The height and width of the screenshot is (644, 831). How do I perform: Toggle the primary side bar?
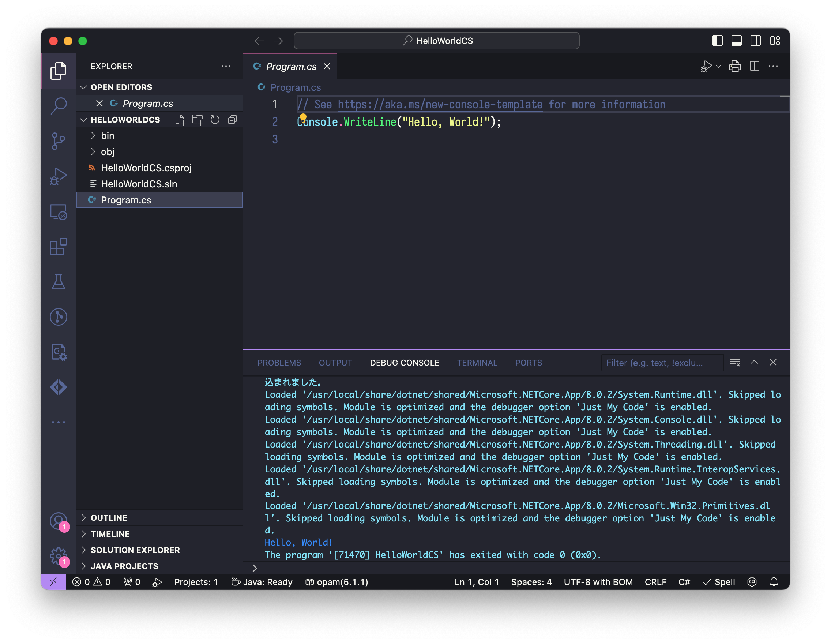click(x=717, y=41)
